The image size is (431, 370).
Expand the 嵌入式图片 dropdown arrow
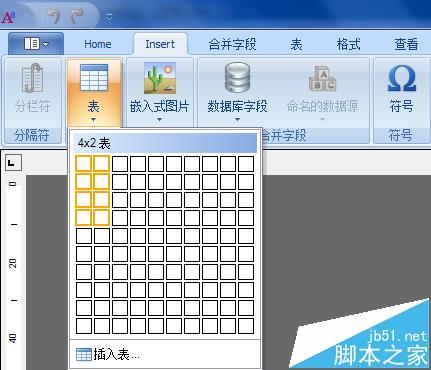[x=159, y=119]
